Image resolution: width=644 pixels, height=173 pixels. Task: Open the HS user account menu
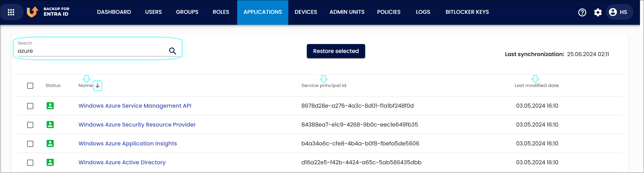619,12
